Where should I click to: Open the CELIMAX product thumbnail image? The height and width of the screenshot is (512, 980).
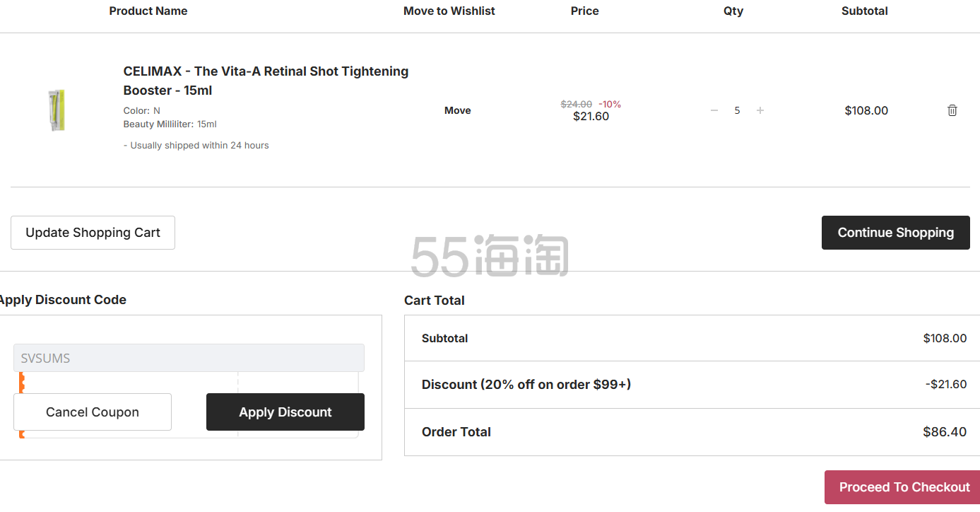click(57, 110)
